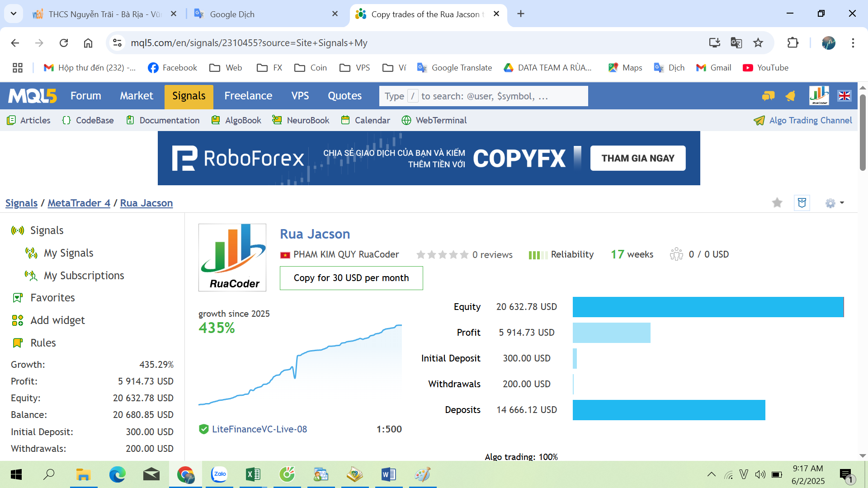Open Zalo from taskbar
The width and height of the screenshot is (868, 488).
pyautogui.click(x=219, y=474)
